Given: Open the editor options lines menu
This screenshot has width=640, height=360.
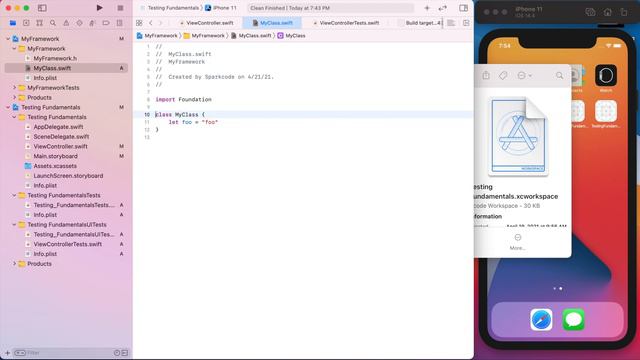Looking at the screenshot, I should pos(451,23).
